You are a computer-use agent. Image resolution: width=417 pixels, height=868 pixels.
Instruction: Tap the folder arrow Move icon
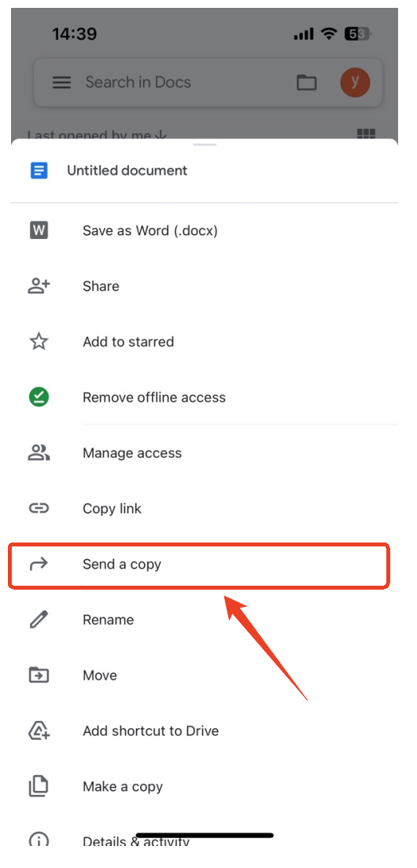pos(39,675)
